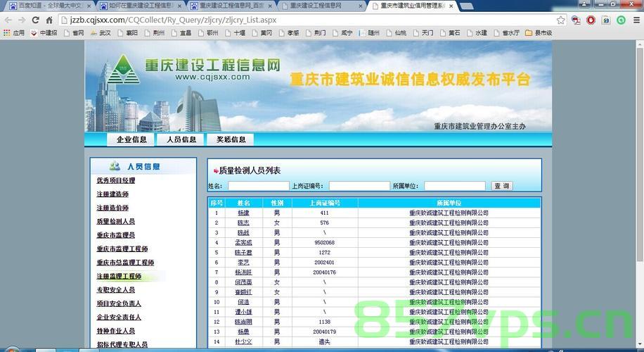
Task: Open the 注册监理工程师 sidebar link
Action: click(119, 276)
